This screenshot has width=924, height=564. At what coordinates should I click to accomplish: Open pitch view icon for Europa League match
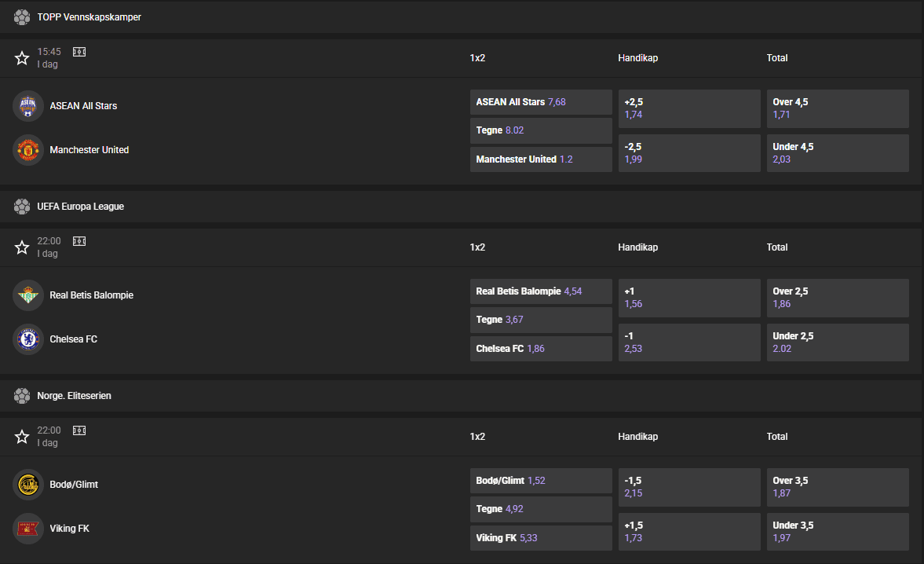click(x=79, y=241)
